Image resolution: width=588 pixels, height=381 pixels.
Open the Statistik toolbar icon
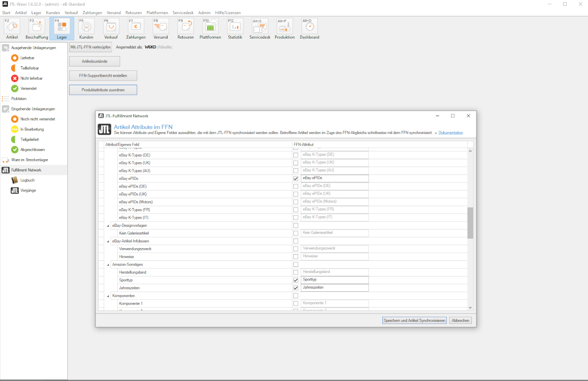click(x=235, y=29)
